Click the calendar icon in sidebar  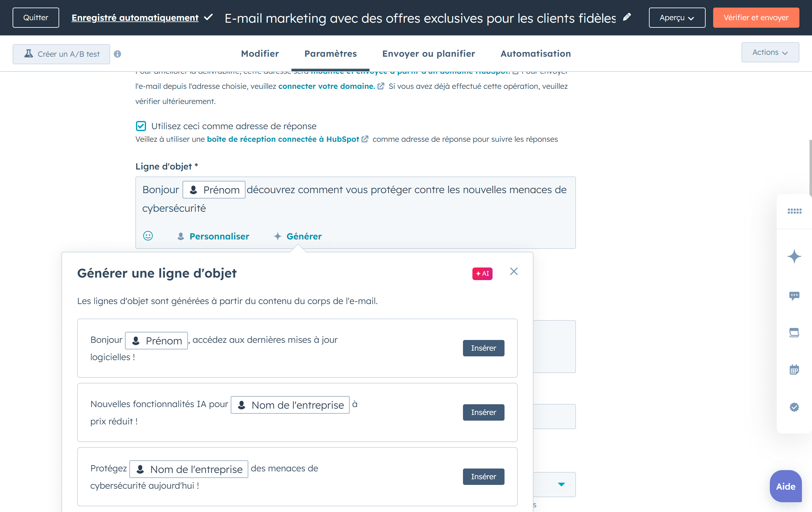pos(794,369)
